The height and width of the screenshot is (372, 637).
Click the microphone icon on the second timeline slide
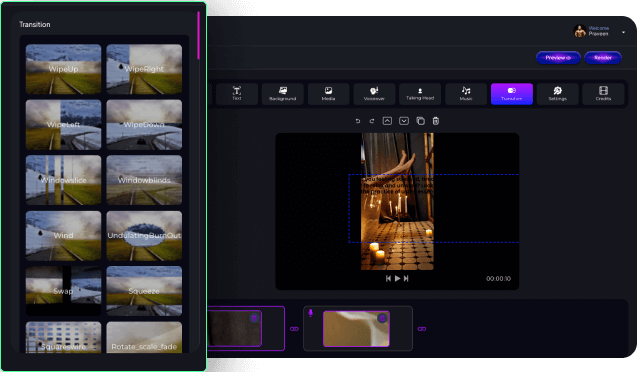point(311,313)
